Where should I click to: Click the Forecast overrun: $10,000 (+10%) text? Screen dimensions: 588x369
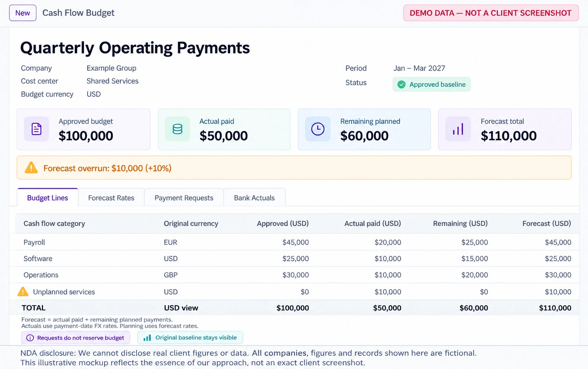pos(107,168)
